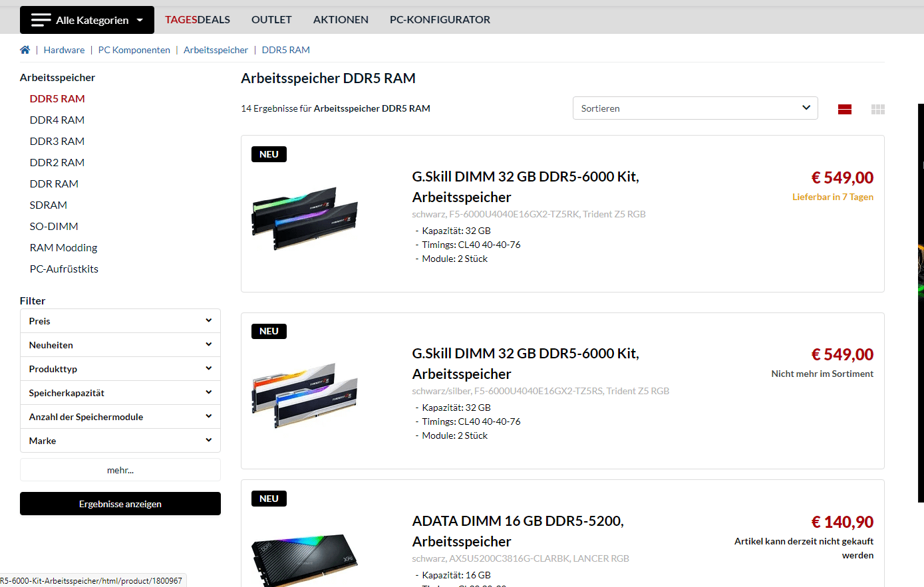Viewport: 924px width, 587px height.
Task: Show more filters with mehr...
Action: point(120,470)
